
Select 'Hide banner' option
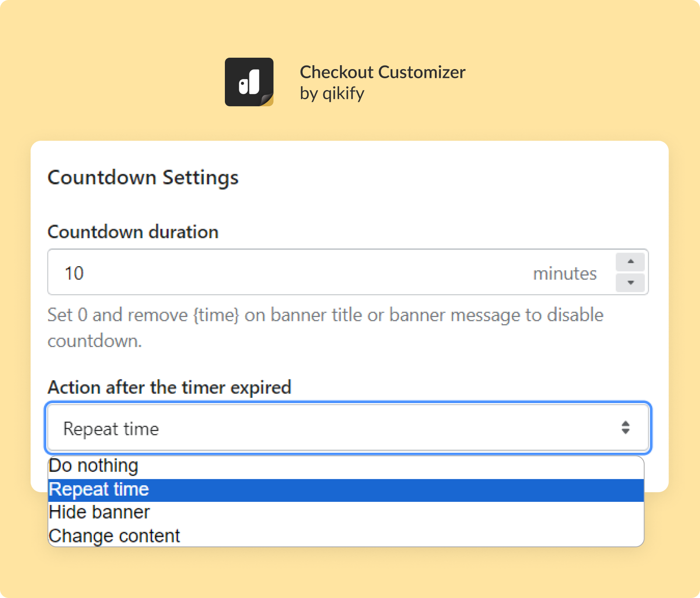pos(346,513)
